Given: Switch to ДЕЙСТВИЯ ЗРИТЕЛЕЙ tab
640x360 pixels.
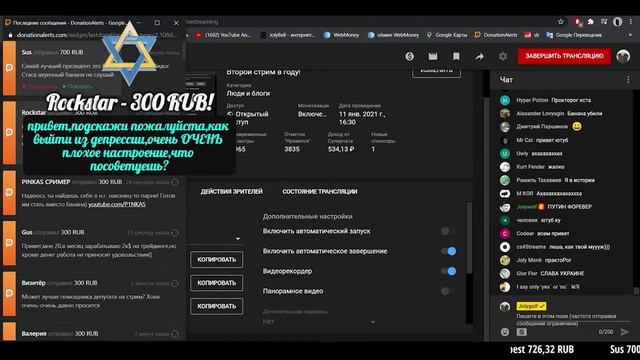Looking at the screenshot, I should click(x=231, y=191).
